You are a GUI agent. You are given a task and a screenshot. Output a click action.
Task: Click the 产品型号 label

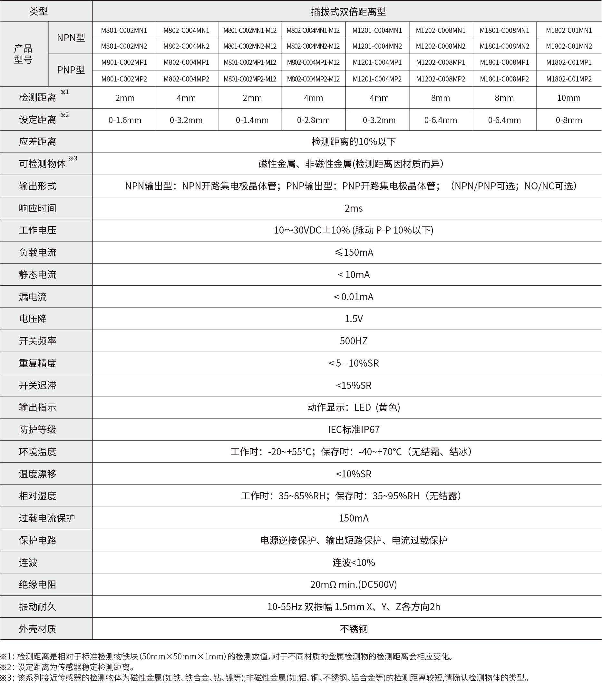coord(23,54)
